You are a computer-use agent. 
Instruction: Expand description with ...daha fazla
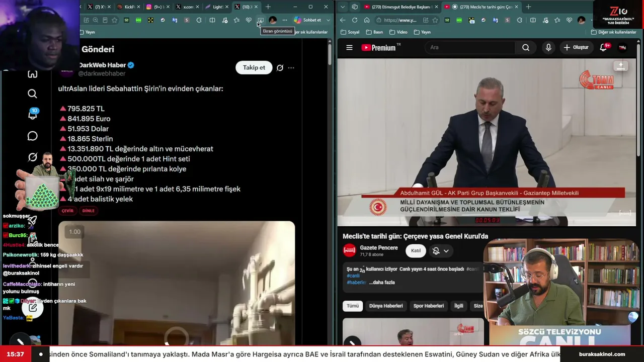(x=382, y=283)
